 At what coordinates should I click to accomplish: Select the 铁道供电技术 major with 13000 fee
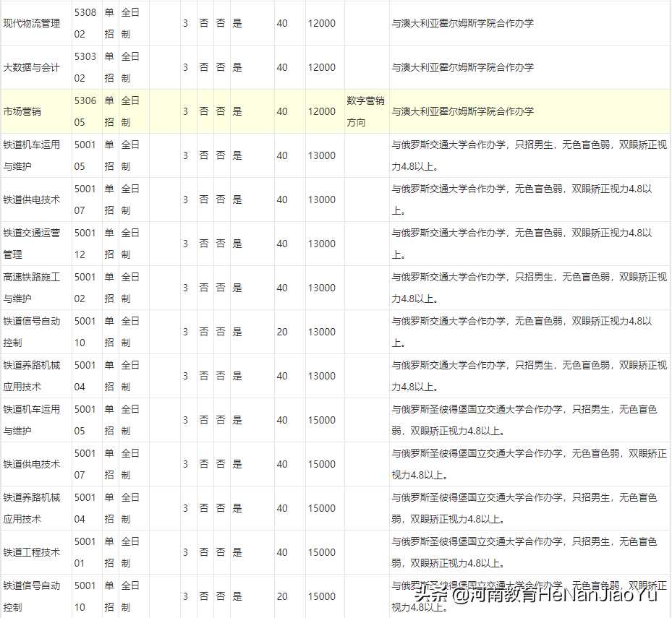coord(32,199)
